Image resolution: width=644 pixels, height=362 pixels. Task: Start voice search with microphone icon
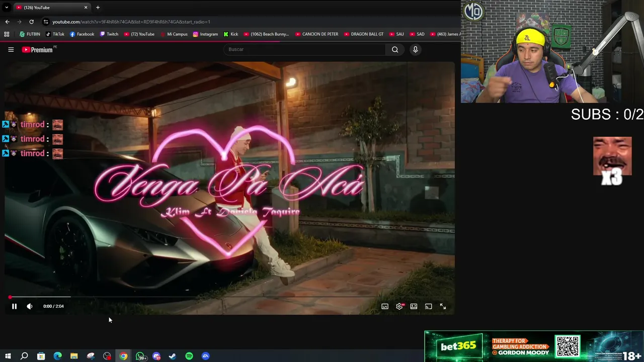click(x=415, y=49)
